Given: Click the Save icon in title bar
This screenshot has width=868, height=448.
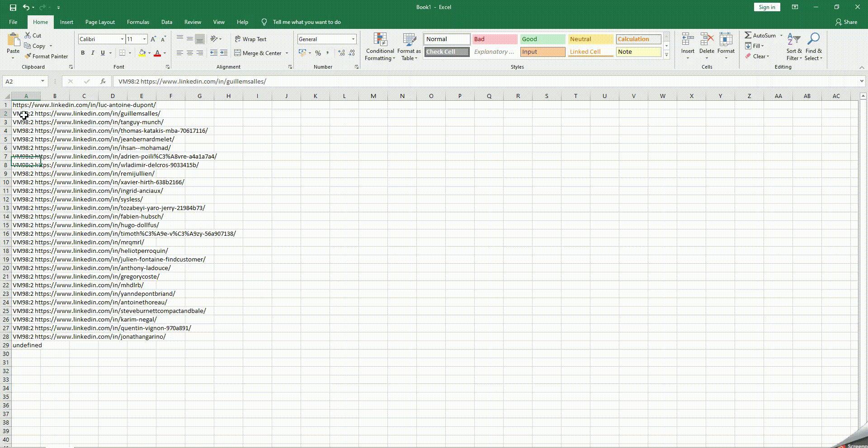Looking at the screenshot, I should [x=13, y=7].
